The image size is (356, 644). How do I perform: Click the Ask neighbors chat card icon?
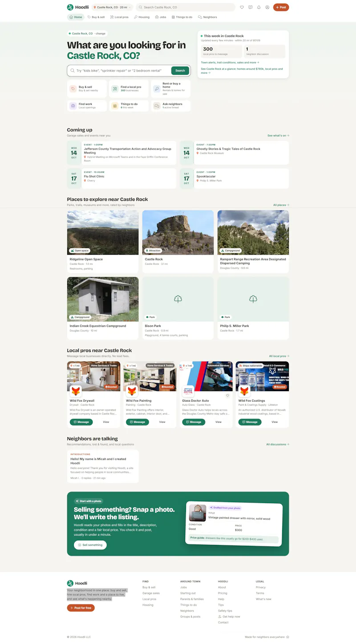coord(157,106)
